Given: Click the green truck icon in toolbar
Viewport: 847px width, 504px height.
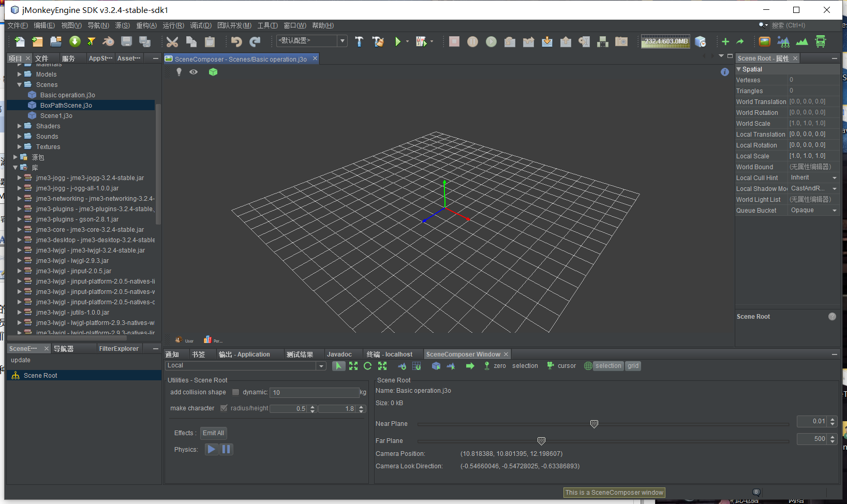Looking at the screenshot, I should 821,42.
